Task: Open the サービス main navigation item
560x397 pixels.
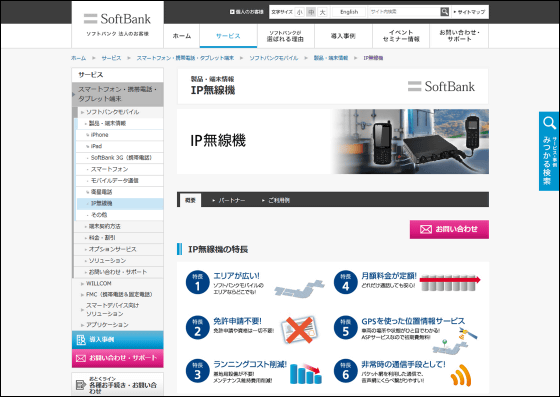Action: coord(228,36)
